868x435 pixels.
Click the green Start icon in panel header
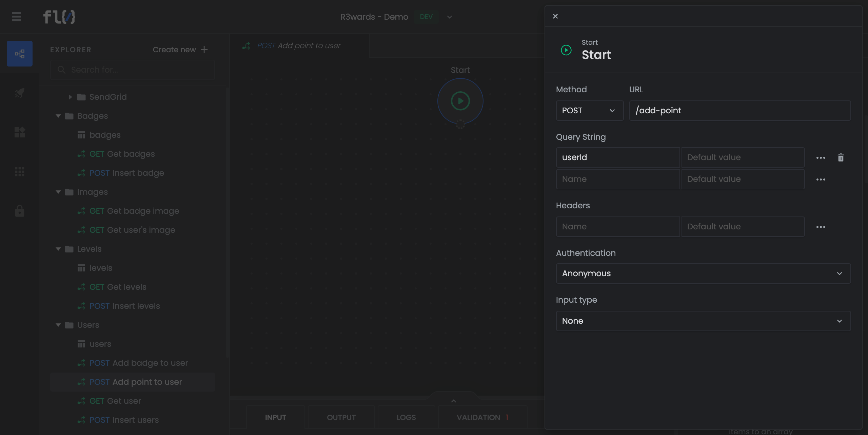point(566,50)
